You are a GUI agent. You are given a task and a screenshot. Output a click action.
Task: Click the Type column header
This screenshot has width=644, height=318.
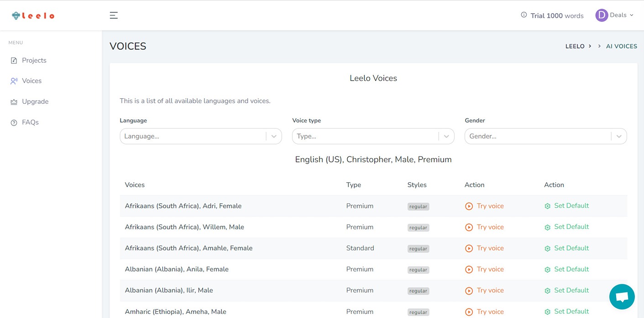click(354, 185)
